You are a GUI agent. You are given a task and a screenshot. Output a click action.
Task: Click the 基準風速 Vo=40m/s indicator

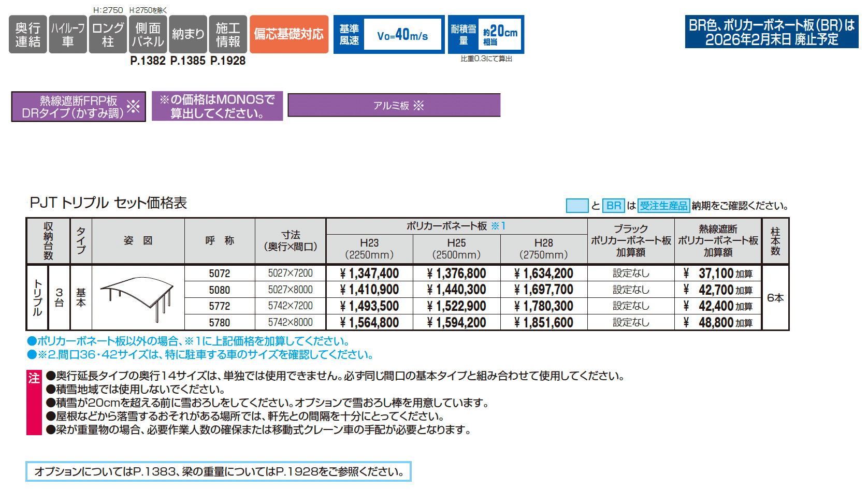click(x=389, y=34)
